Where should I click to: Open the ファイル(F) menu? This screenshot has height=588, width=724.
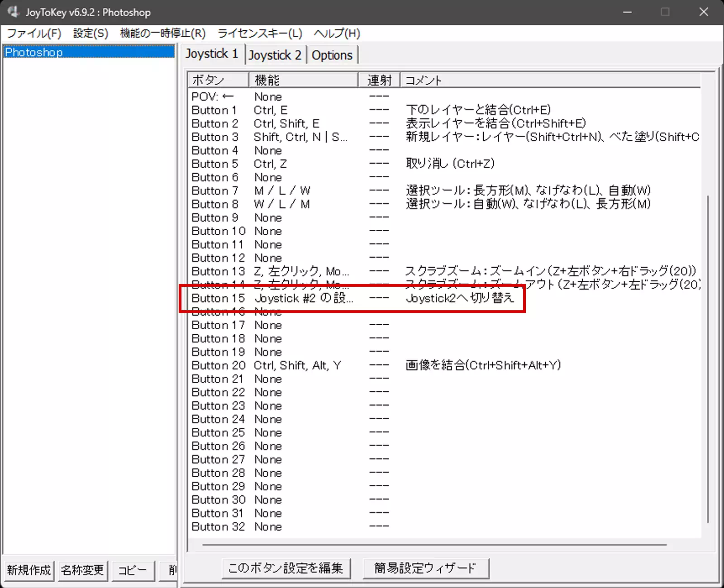click(34, 33)
